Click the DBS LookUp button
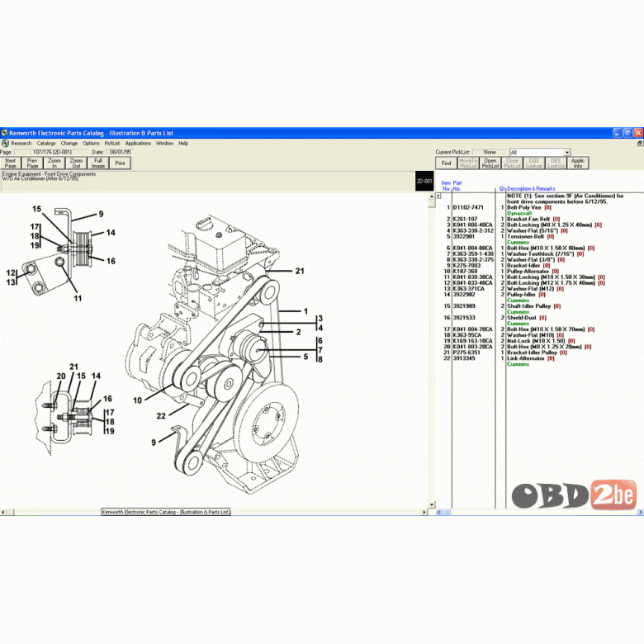The height and width of the screenshot is (644, 644). point(556,163)
